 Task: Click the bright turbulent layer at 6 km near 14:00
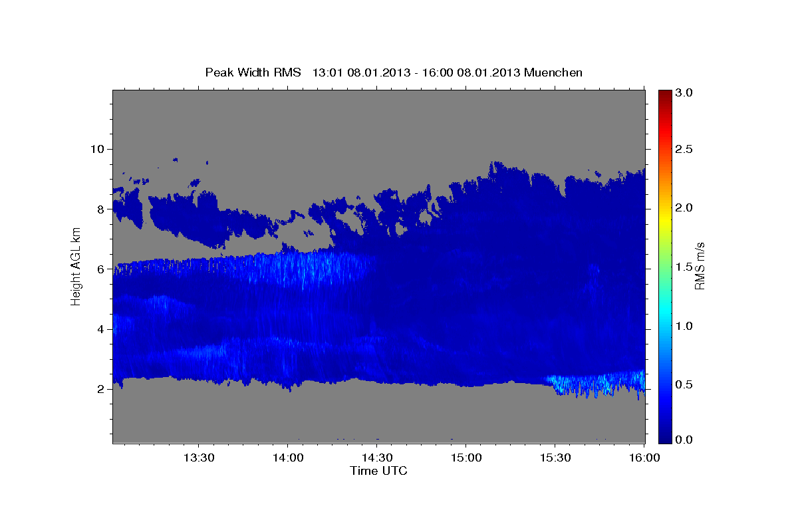point(306,268)
